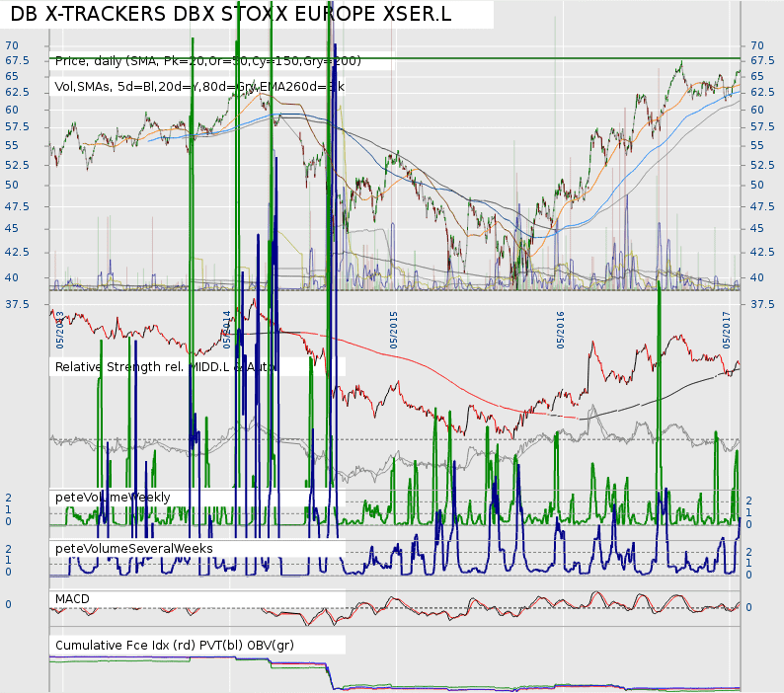Click the 05/2016 date axis marker
Viewport: 784px width, 693px height.
coord(560,330)
